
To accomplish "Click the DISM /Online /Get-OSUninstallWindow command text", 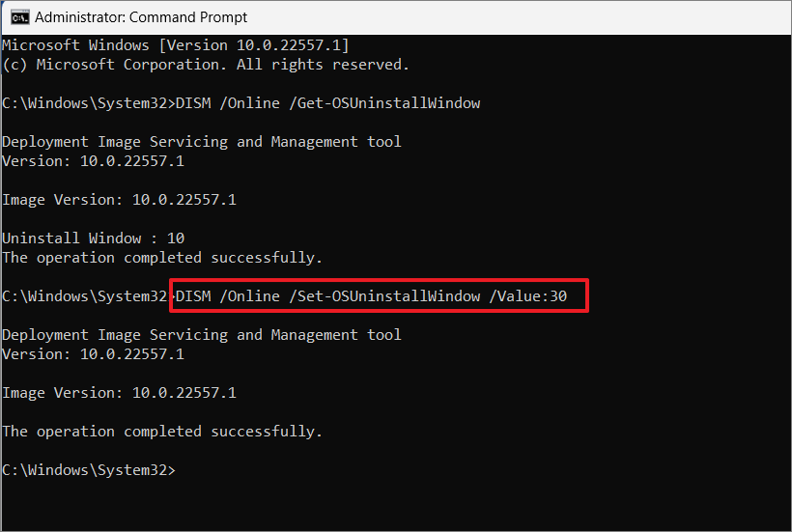I will (327, 103).
